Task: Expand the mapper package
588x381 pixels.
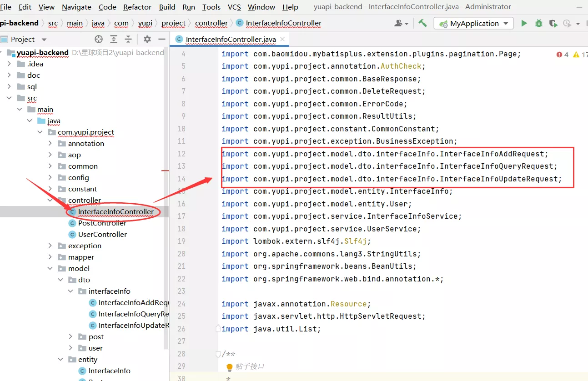Action: click(x=50, y=257)
